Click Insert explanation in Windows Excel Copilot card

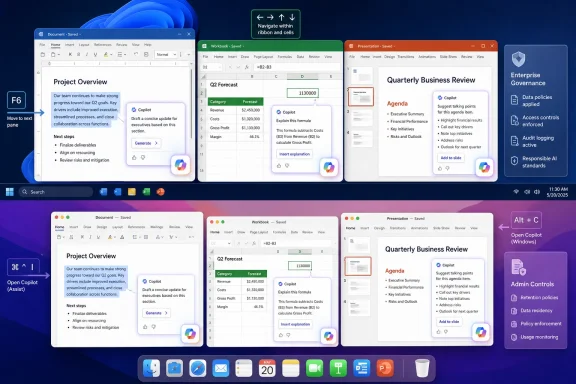coord(295,154)
